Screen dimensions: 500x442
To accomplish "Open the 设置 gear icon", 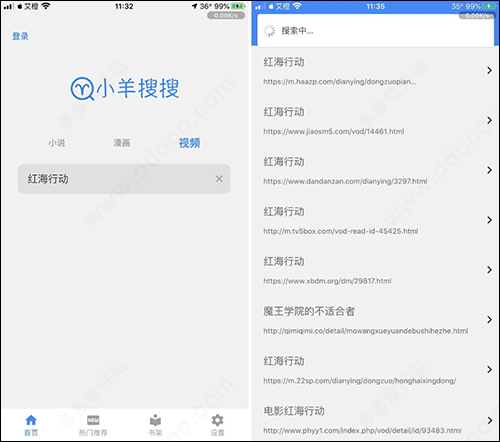I will (217, 420).
